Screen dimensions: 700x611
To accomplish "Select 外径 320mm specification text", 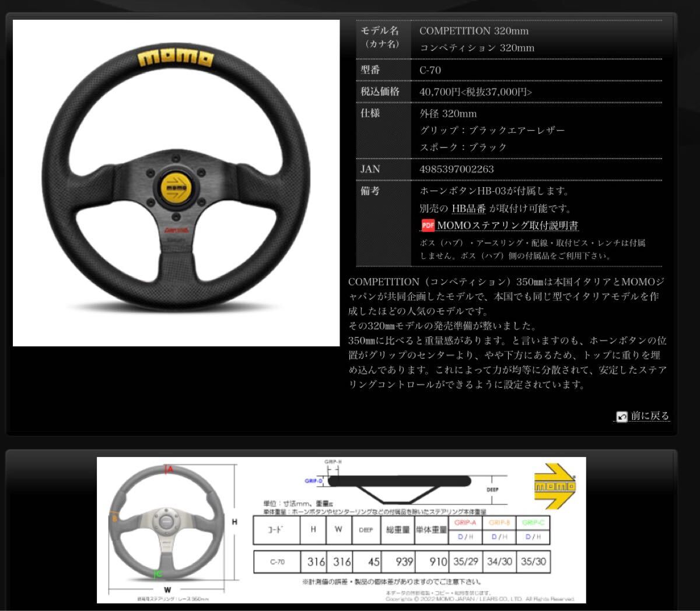I will pos(448,114).
